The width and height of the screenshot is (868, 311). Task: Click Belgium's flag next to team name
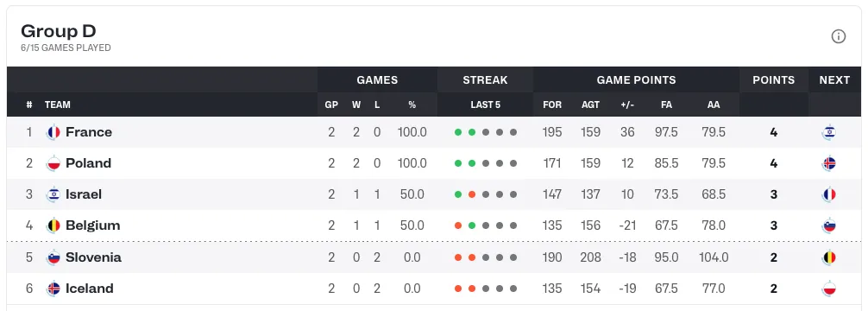coord(53,225)
